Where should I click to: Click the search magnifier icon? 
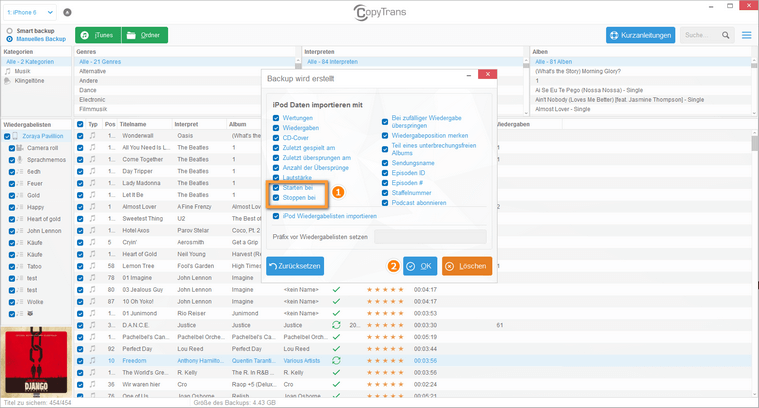tap(725, 35)
